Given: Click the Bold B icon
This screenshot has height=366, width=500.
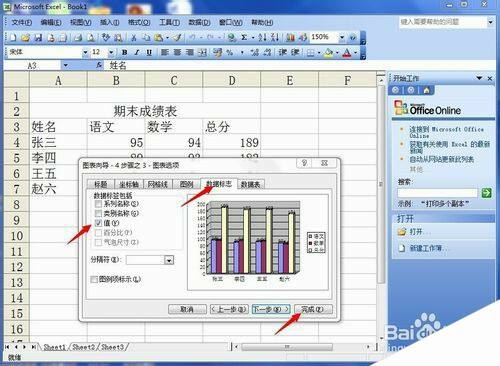Looking at the screenshot, I should click(x=124, y=52).
